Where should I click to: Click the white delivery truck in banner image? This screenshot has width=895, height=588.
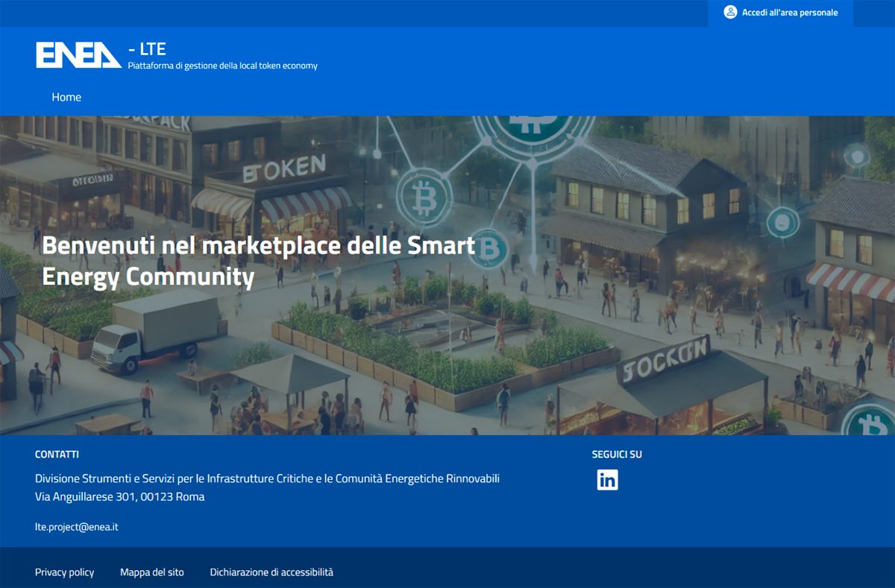(155, 332)
